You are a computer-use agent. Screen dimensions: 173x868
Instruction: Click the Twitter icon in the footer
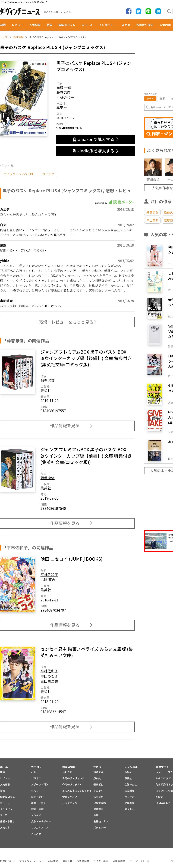[x=137, y=861]
